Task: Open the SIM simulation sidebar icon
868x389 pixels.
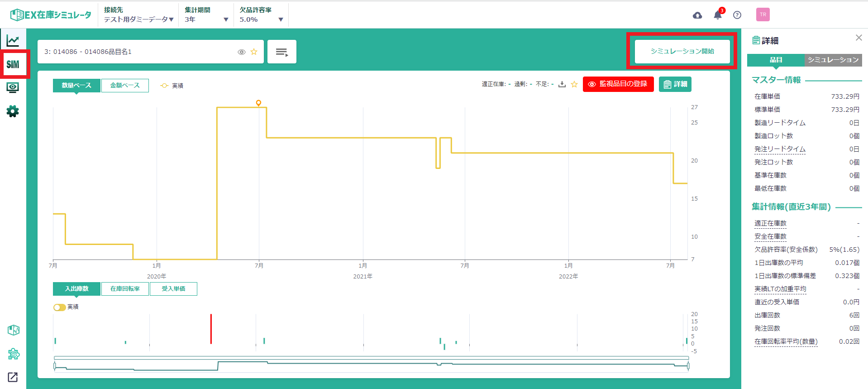Action: tap(13, 64)
